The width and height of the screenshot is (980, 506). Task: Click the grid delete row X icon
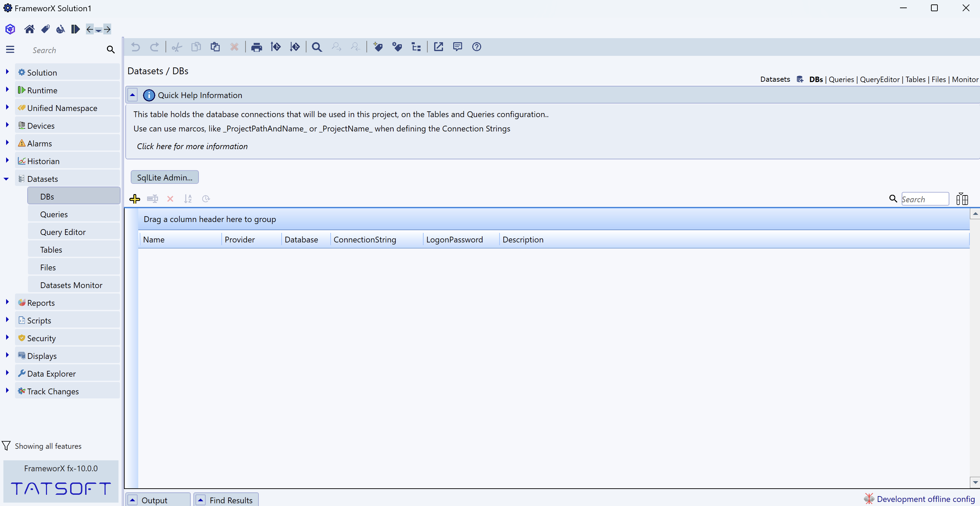170,199
